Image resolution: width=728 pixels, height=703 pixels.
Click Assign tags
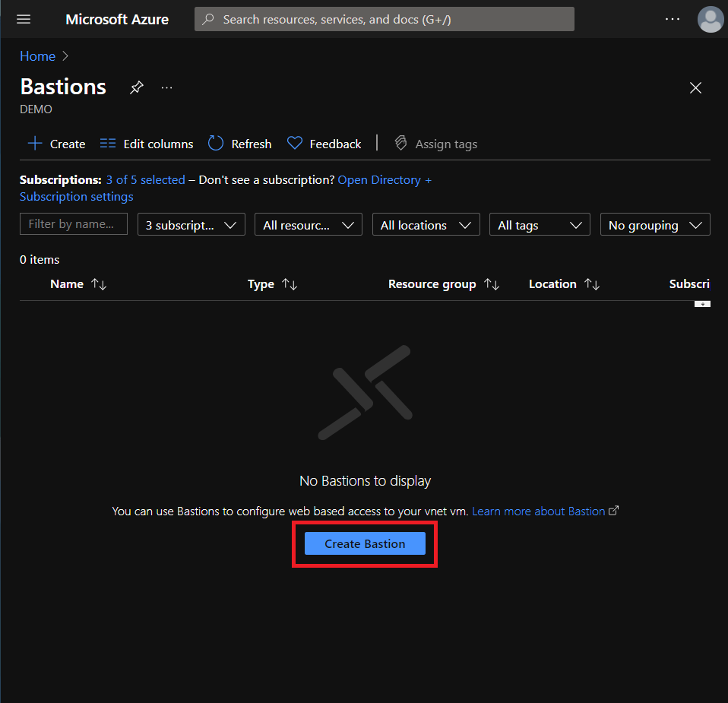(x=436, y=144)
